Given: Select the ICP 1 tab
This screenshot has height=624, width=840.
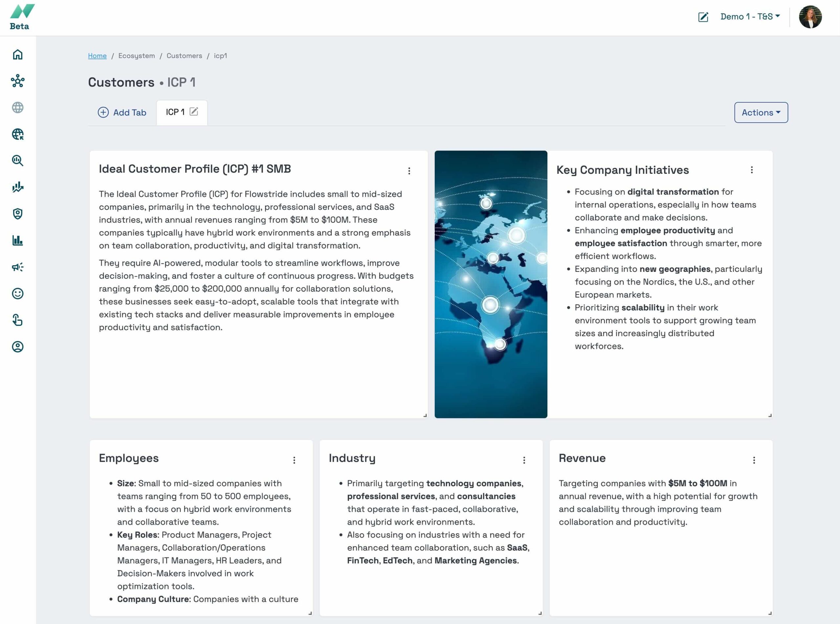Looking at the screenshot, I should [175, 112].
